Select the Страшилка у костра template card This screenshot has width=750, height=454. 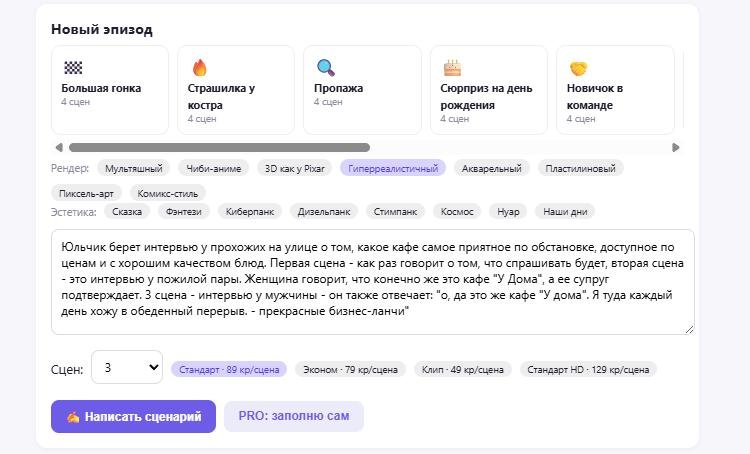[236, 90]
